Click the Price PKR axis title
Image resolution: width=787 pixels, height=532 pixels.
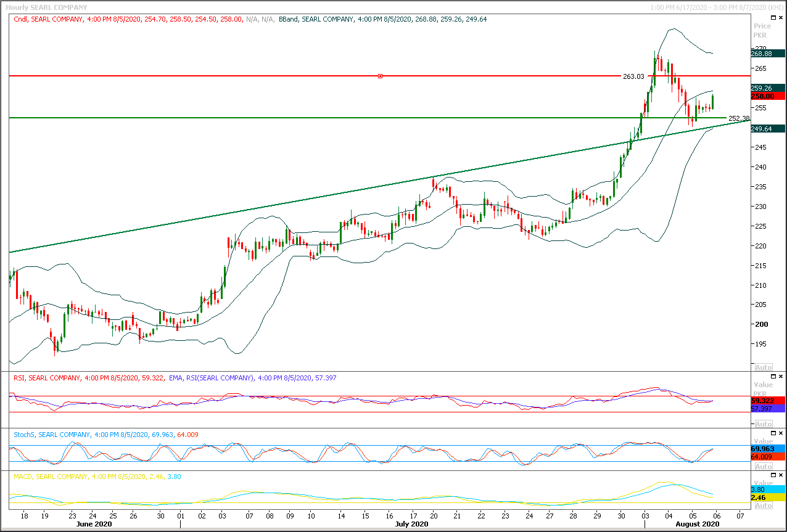[762, 30]
